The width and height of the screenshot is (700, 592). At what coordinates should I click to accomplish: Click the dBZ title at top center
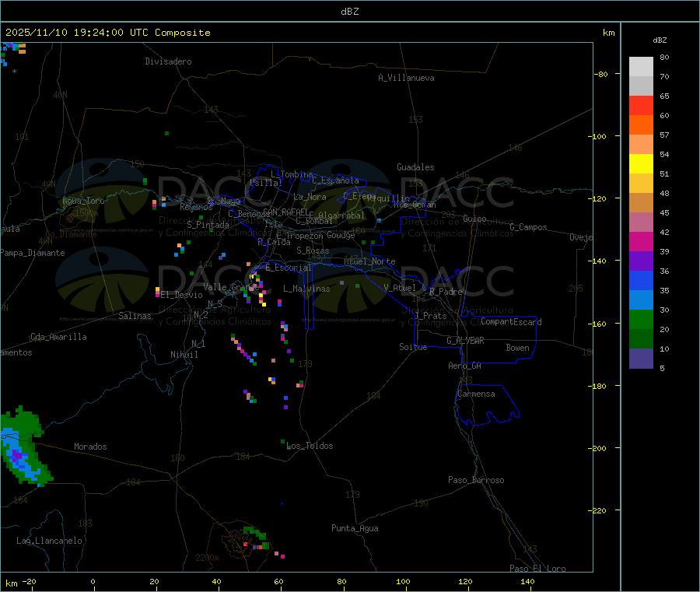[x=349, y=12]
